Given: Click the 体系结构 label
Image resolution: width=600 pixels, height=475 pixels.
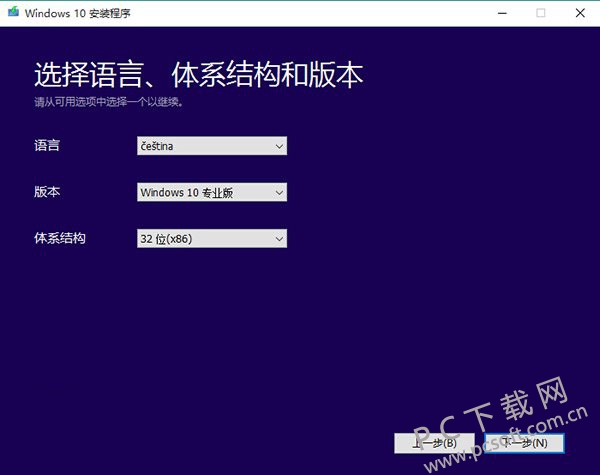Looking at the screenshot, I should [x=60, y=238].
